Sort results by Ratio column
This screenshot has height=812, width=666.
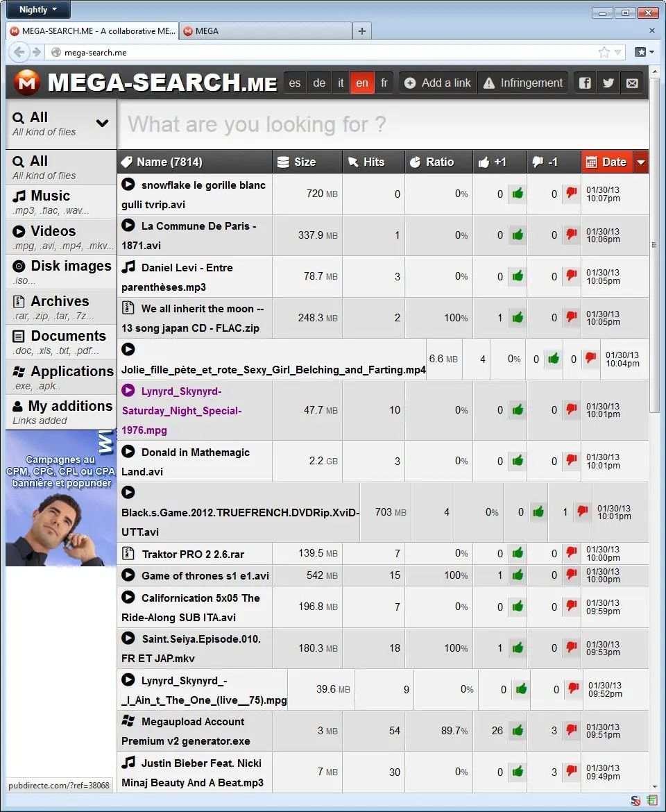click(x=439, y=162)
